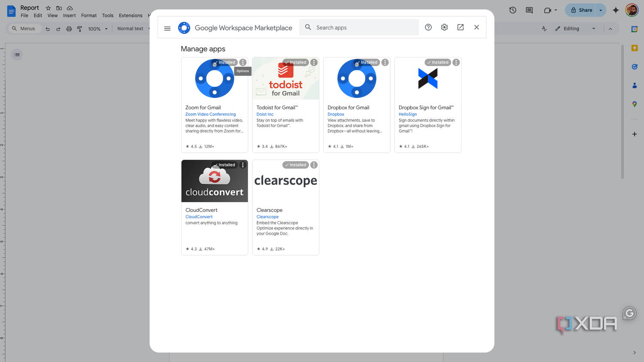This screenshot has width=644, height=362.
Task: Open options menu for Todoist for Gmail
Action: 314,63
